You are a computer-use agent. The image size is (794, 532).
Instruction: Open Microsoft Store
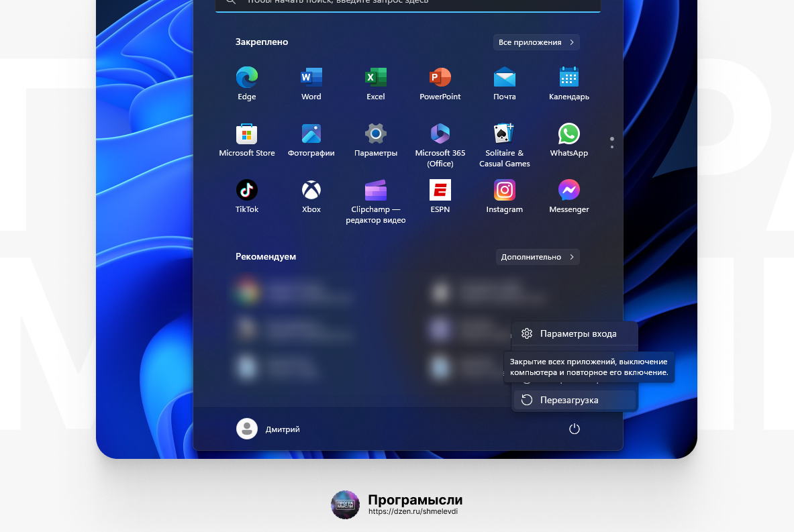(246, 140)
